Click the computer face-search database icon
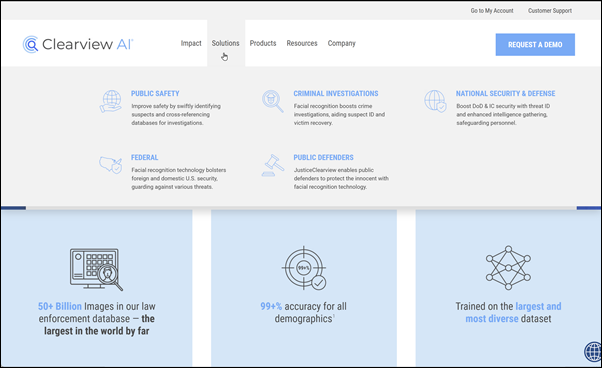Screen dimensions: 602x368 coord(96,269)
